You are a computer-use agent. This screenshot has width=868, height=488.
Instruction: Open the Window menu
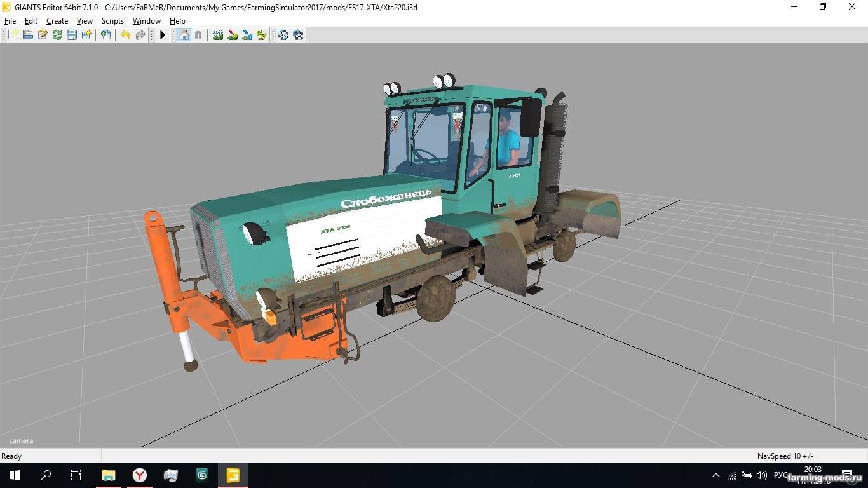coord(147,21)
